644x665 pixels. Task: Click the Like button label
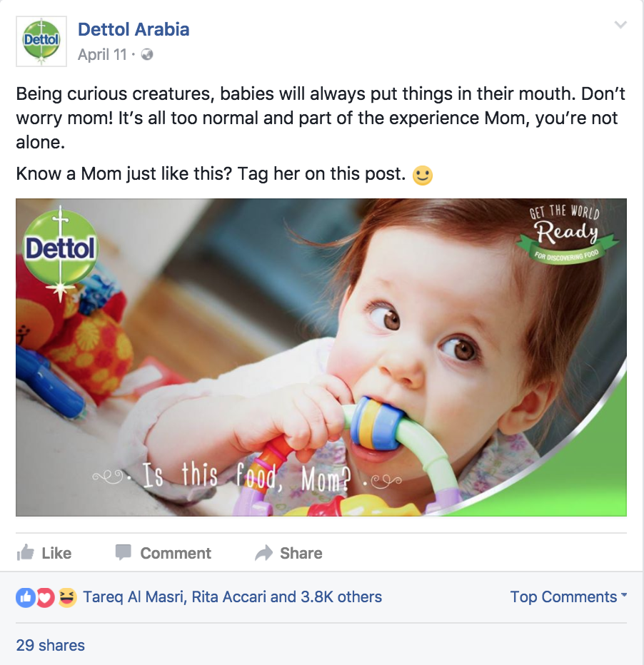pyautogui.click(x=56, y=553)
